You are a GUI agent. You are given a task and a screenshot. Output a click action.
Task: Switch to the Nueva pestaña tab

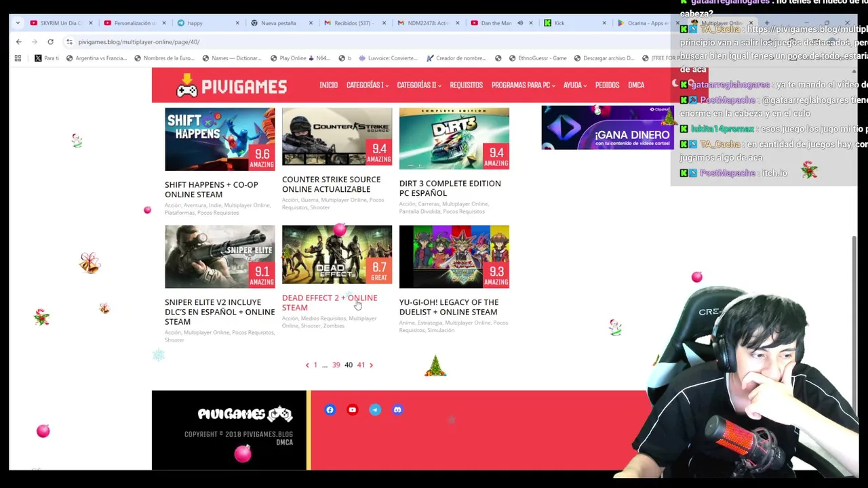click(281, 23)
